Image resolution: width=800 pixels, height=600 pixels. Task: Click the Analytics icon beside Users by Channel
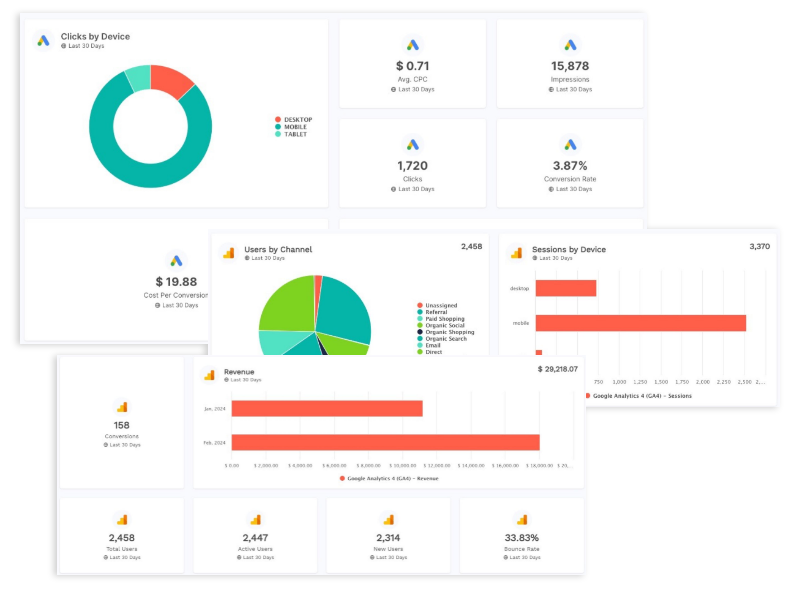(227, 253)
